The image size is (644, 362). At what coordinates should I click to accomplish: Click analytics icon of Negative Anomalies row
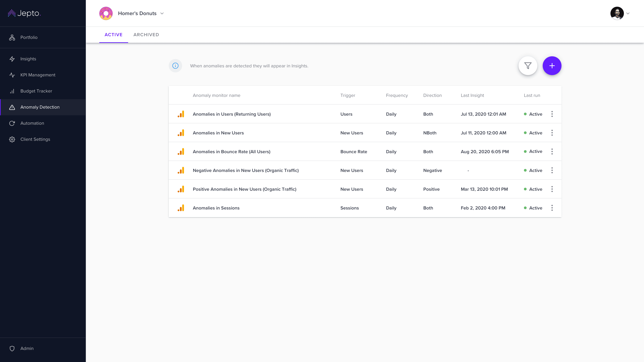pos(181,170)
